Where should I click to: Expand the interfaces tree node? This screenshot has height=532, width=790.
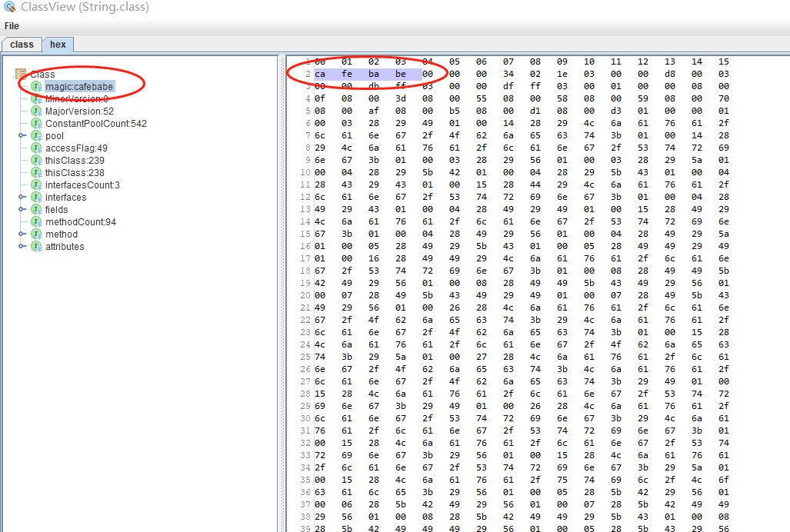[x=22, y=197]
